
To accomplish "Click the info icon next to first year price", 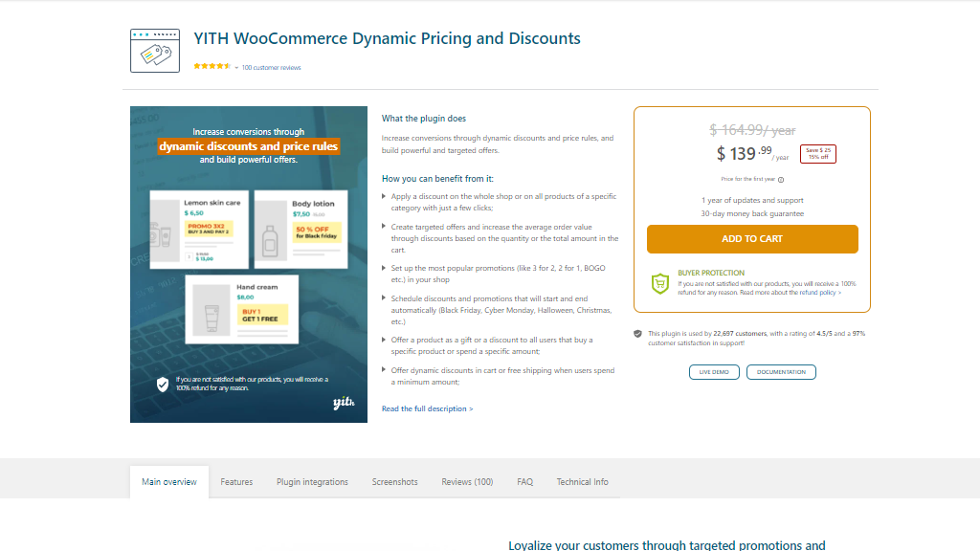I will [x=781, y=179].
